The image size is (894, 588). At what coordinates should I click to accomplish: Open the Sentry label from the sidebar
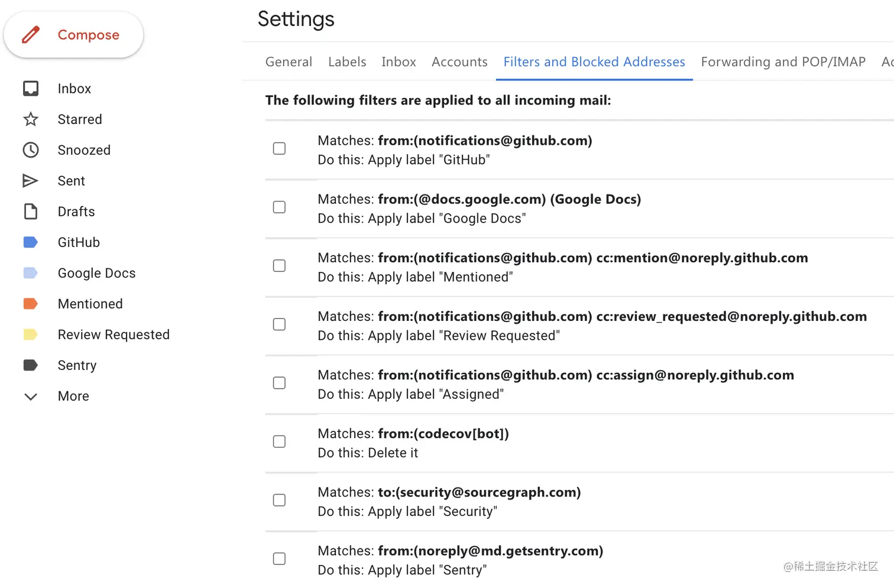[x=77, y=365]
